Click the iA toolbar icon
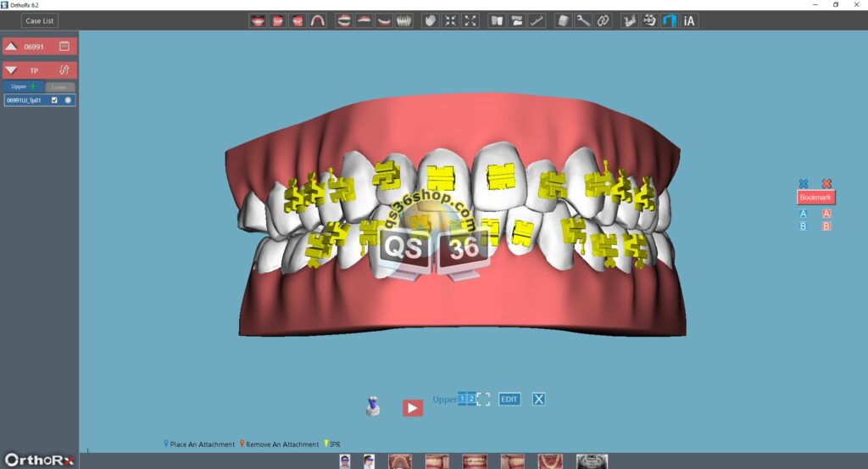The height and width of the screenshot is (469, 868). tap(689, 21)
